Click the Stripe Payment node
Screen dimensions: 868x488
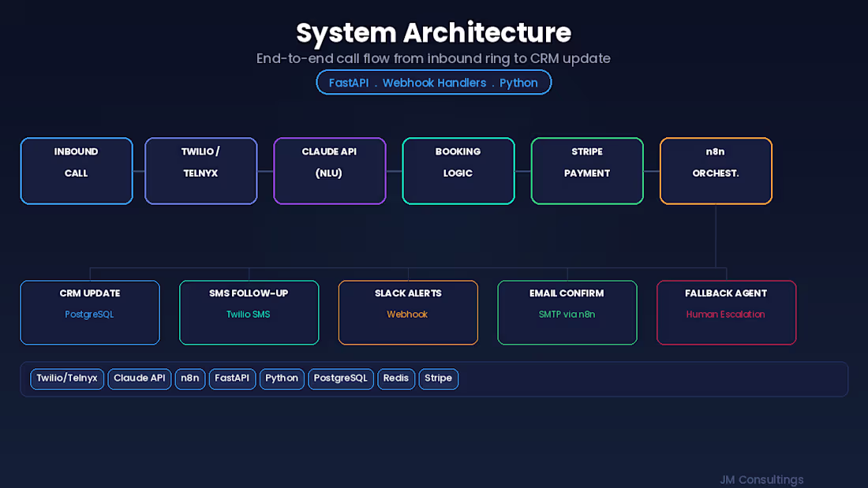click(587, 170)
